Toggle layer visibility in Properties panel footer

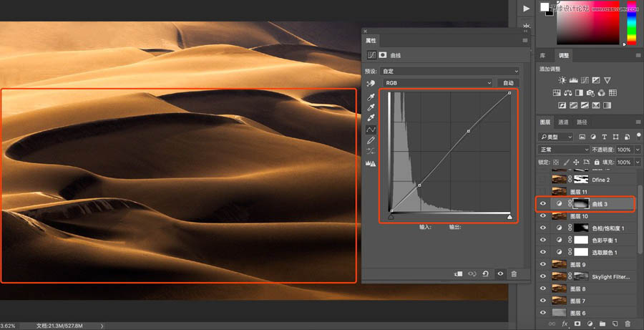(x=500, y=273)
